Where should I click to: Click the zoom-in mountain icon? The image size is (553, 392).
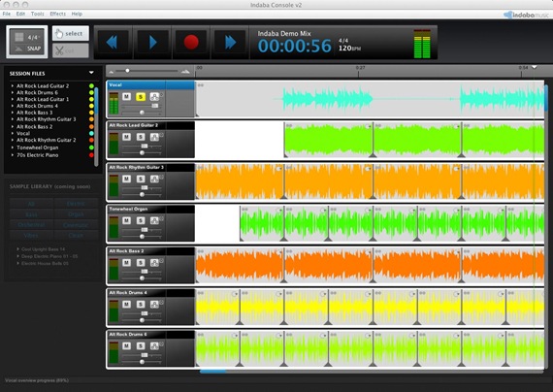(x=185, y=71)
